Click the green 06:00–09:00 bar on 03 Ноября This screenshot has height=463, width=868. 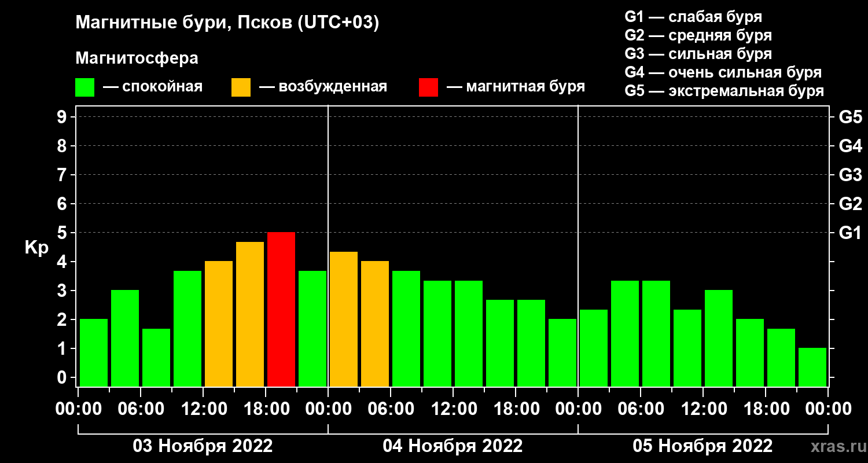156,358
